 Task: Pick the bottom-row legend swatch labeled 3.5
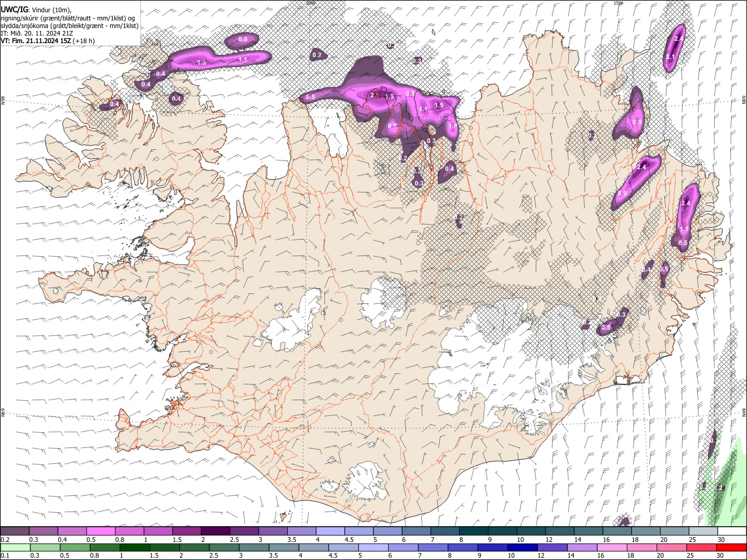click(284, 547)
